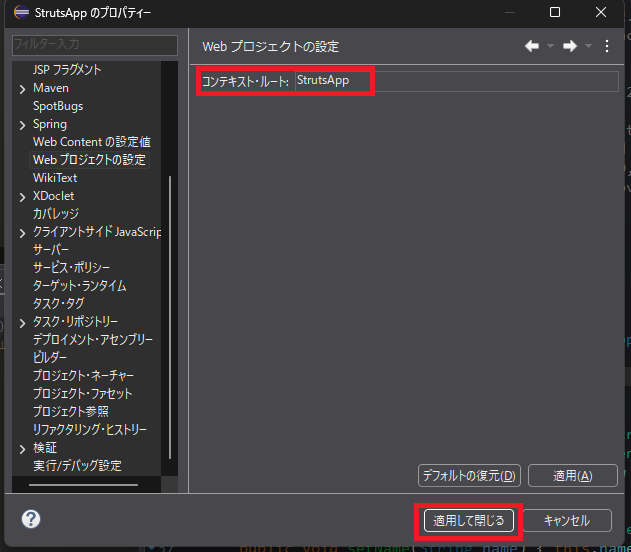The height and width of the screenshot is (552, 631).
Task: Select タスク・リポジトリー in the tree
Action: (x=75, y=321)
